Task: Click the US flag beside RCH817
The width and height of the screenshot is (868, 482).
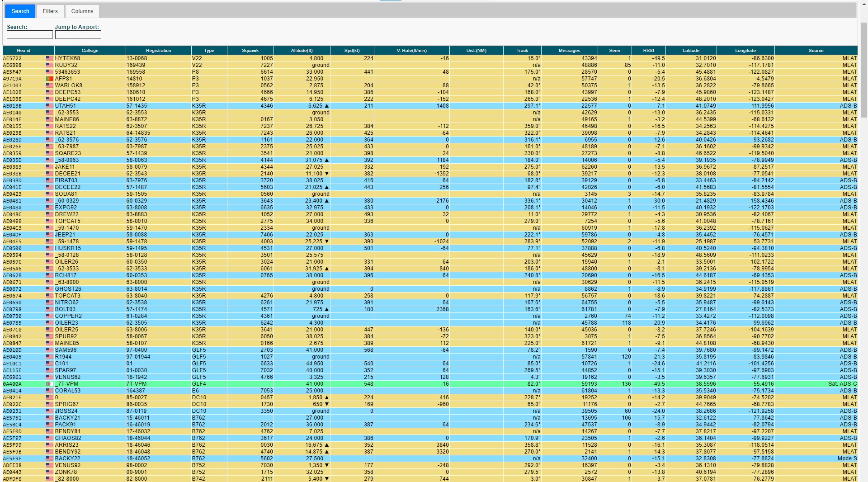Action: click(50, 275)
